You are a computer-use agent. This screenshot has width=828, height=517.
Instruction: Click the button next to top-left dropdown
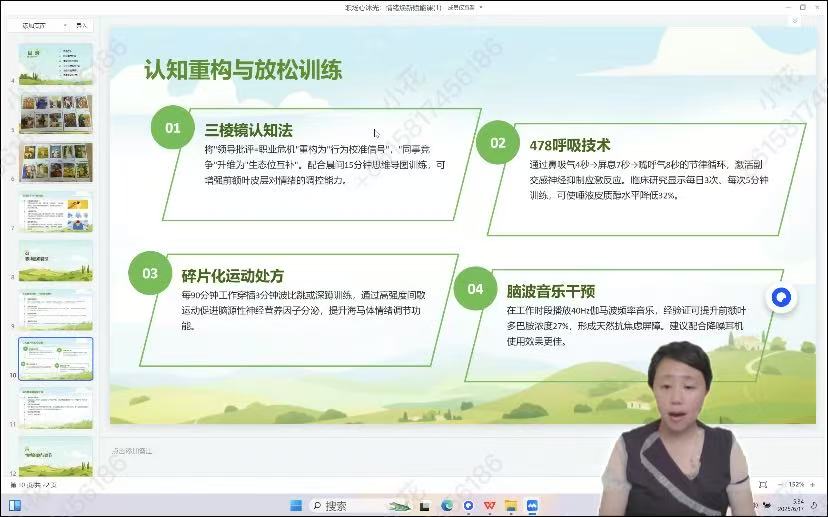click(x=82, y=25)
